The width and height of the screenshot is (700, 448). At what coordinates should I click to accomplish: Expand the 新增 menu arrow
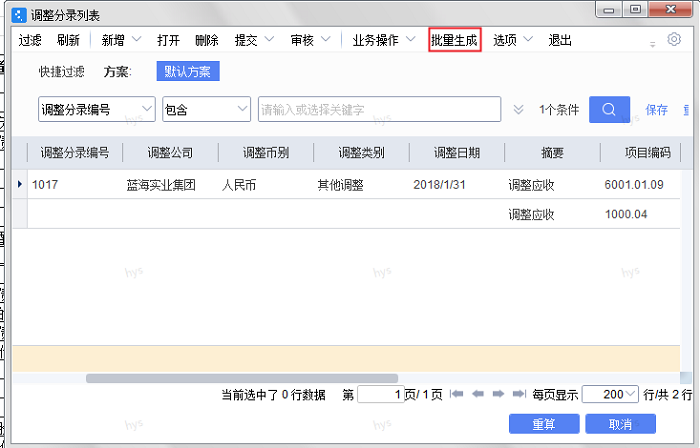(x=133, y=41)
